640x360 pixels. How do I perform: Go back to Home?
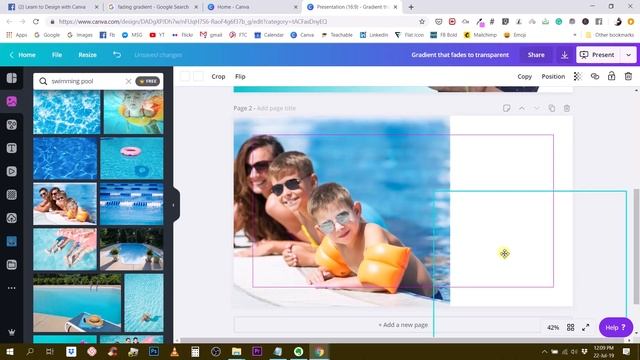coord(22,55)
